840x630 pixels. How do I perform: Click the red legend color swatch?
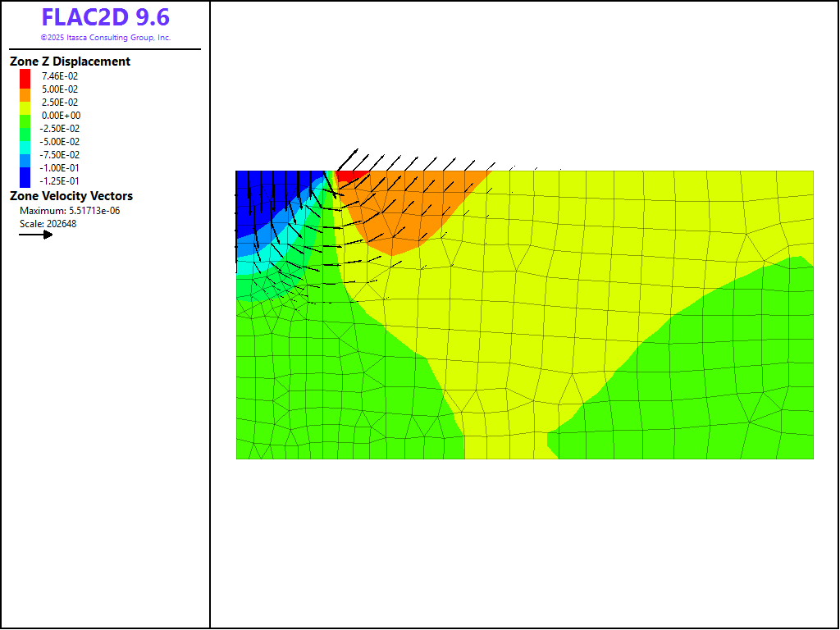click(x=25, y=77)
